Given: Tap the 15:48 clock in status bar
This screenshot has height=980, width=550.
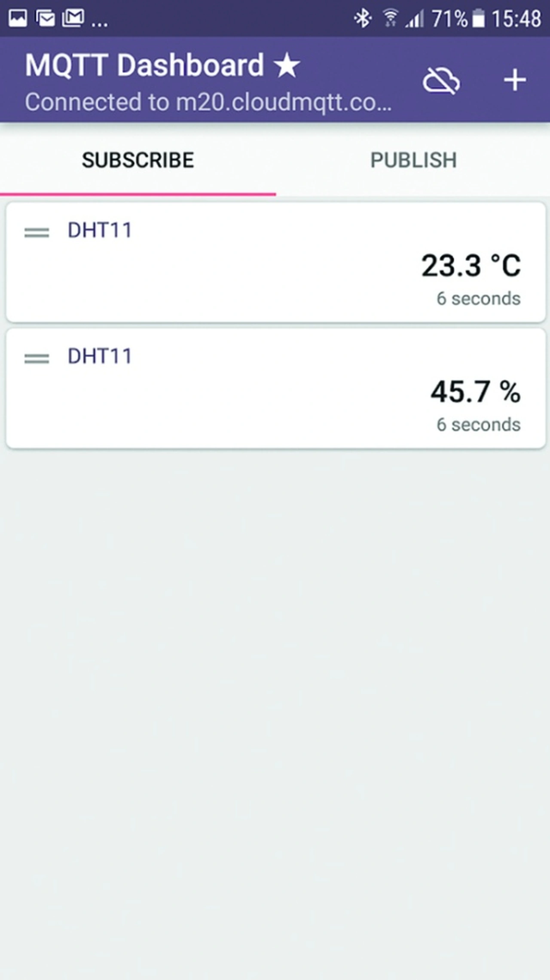Looking at the screenshot, I should pos(516,19).
